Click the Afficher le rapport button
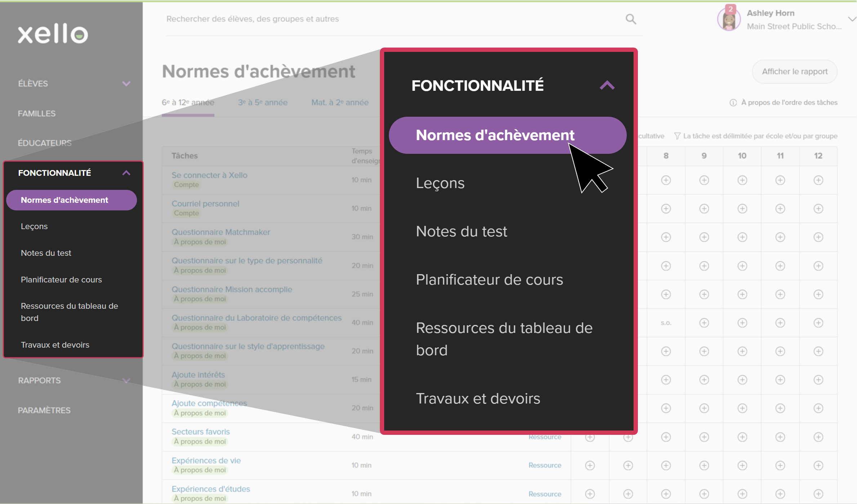The image size is (857, 504). point(795,72)
